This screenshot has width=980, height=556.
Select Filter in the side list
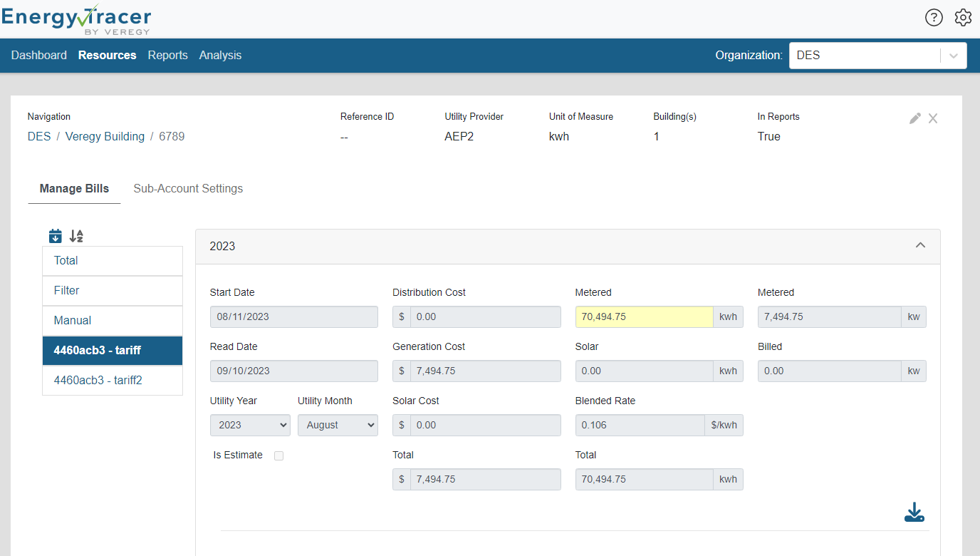(113, 291)
